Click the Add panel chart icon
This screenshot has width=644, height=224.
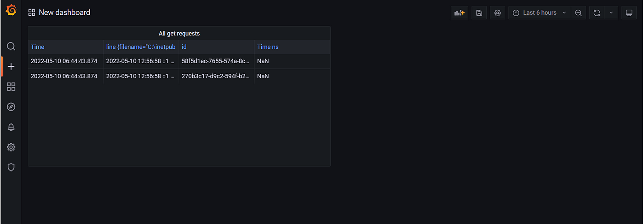click(459, 13)
